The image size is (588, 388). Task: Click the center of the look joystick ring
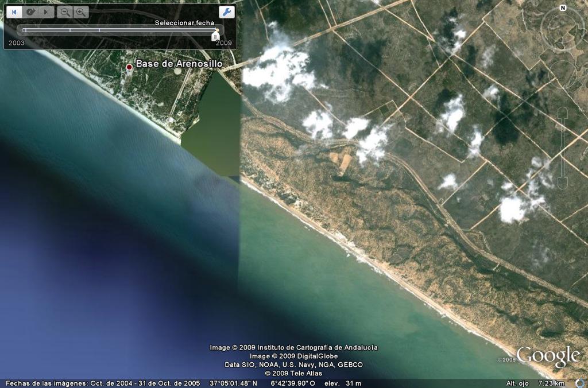click(x=563, y=29)
